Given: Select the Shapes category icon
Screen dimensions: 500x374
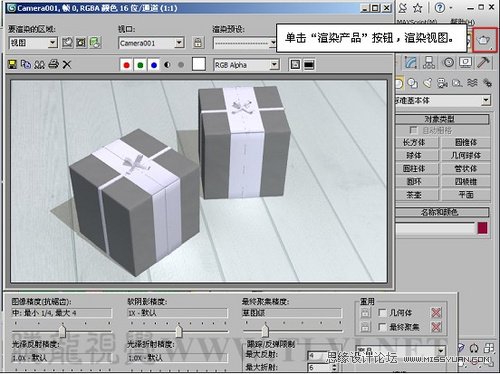Looking at the screenshot, I should coord(413,83).
